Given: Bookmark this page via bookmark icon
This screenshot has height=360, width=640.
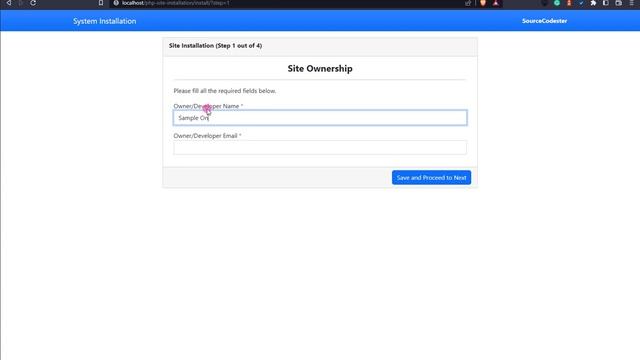Looking at the screenshot, I should (x=101, y=3).
